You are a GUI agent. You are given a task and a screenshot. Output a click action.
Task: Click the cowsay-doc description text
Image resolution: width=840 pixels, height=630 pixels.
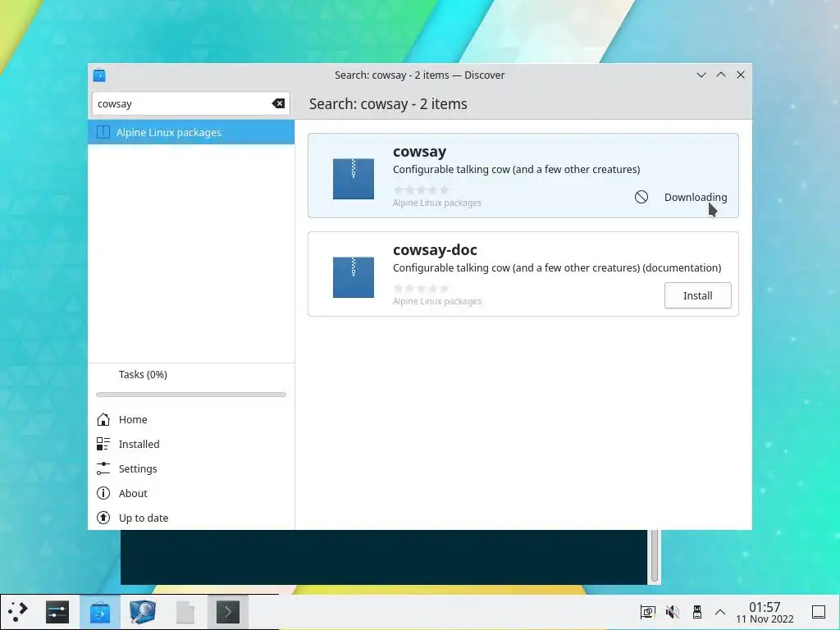[x=557, y=268]
